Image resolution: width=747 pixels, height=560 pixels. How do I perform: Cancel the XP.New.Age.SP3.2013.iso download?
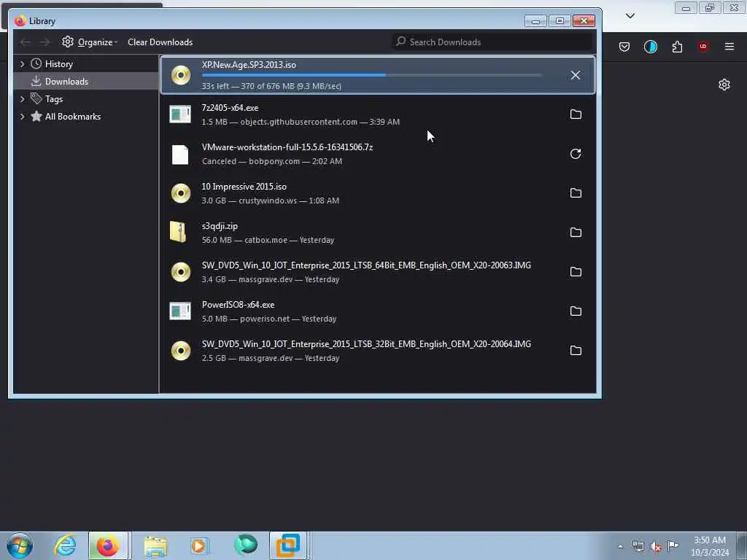click(x=576, y=75)
